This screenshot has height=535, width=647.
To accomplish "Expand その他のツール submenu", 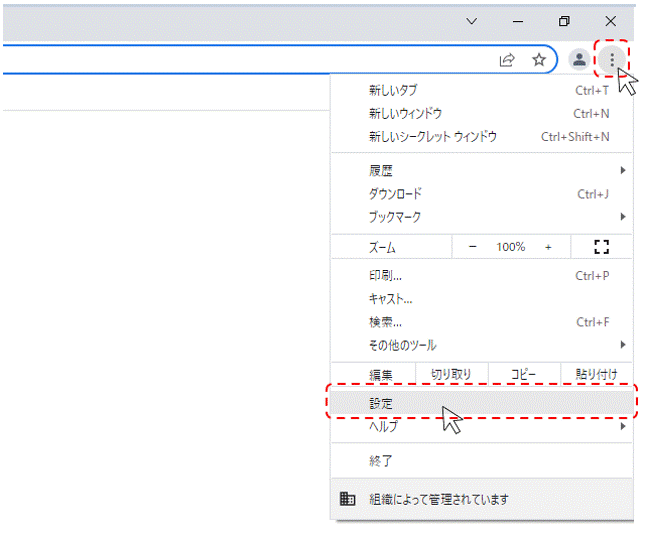I will pyautogui.click(x=482, y=345).
